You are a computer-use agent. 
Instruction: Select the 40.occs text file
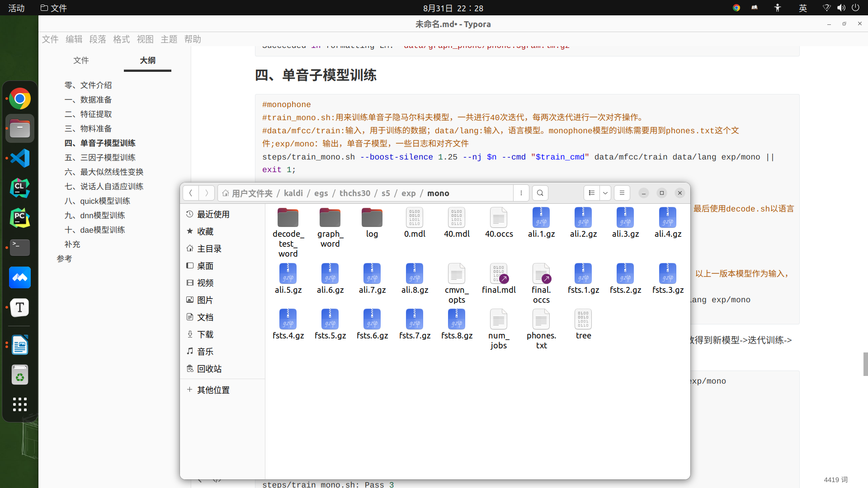point(499,223)
